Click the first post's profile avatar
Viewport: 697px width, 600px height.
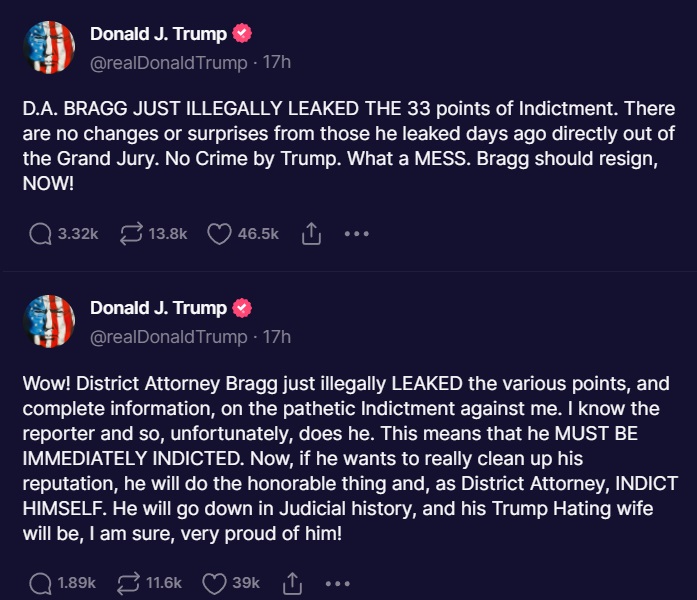[x=49, y=47]
